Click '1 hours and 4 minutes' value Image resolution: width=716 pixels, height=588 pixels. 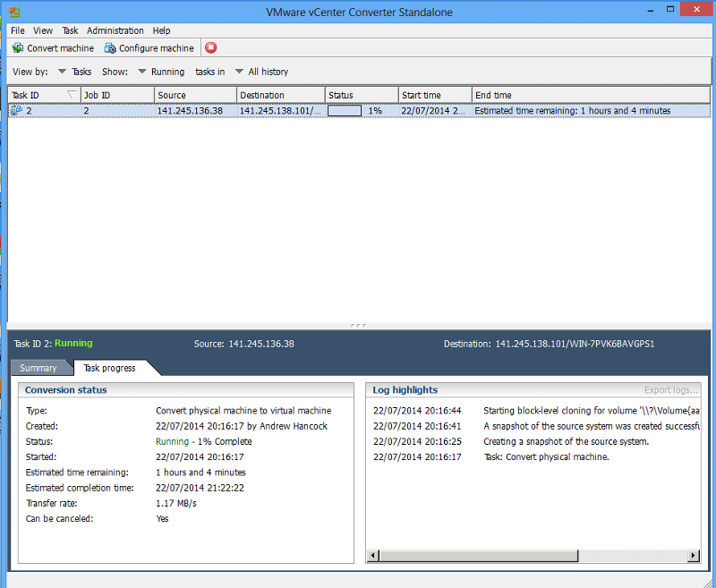200,472
